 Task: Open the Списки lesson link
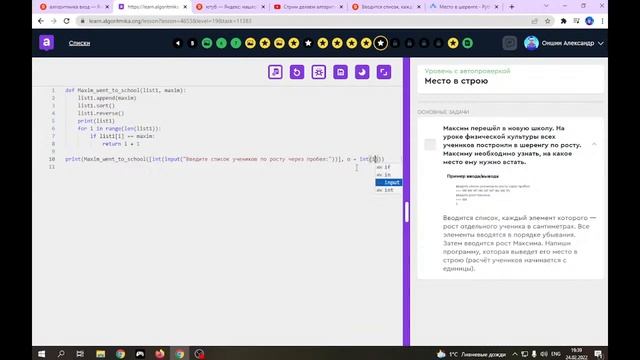(79, 43)
